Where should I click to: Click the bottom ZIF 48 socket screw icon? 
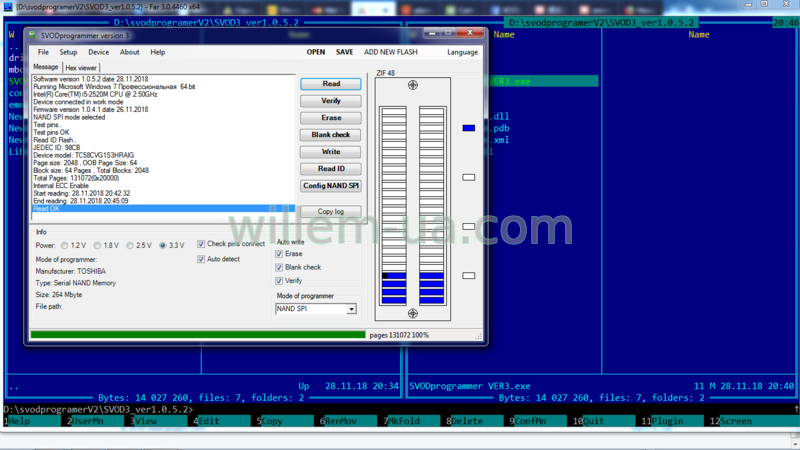pos(413,314)
